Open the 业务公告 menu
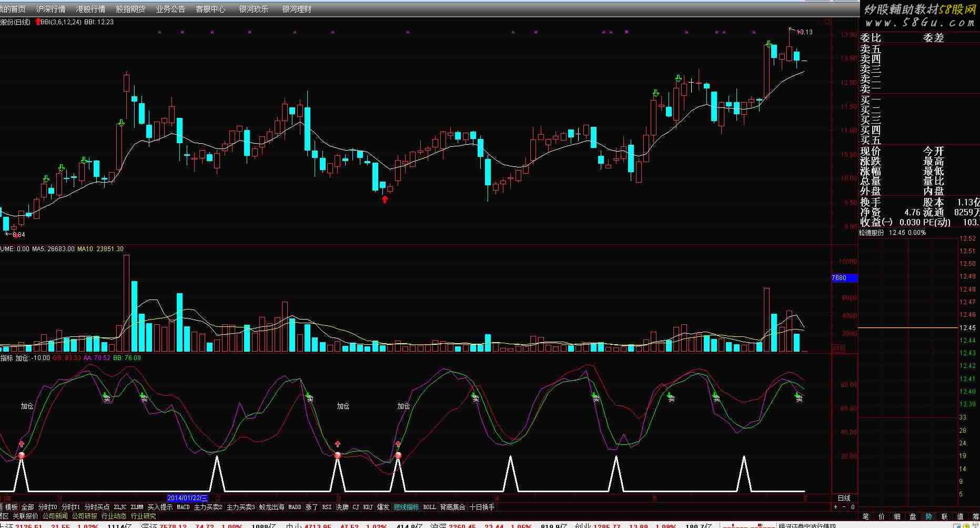980x528 pixels. click(x=170, y=9)
